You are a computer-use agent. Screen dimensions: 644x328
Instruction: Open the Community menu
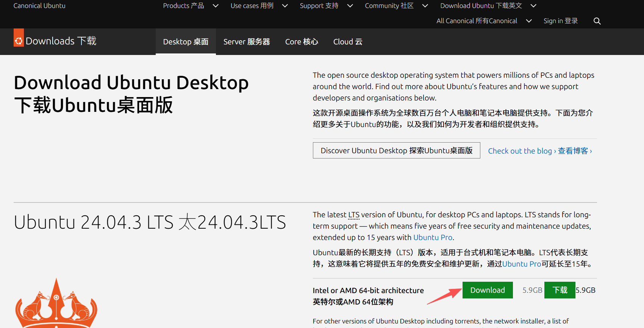pos(389,6)
